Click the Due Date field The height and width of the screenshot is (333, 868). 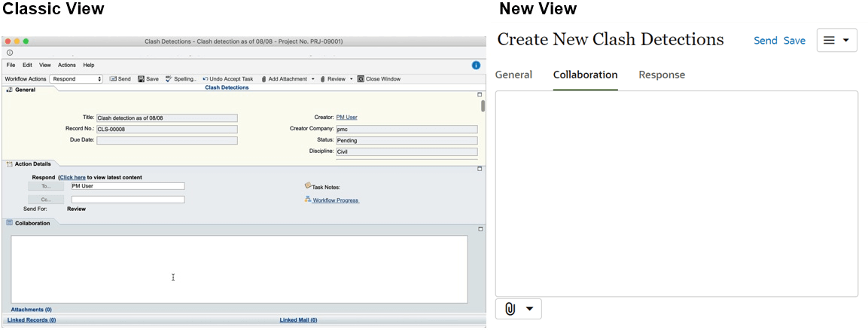coord(166,141)
